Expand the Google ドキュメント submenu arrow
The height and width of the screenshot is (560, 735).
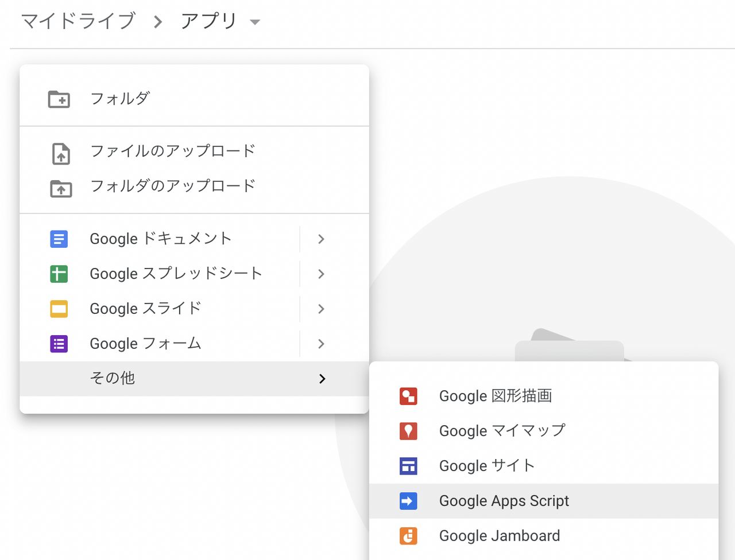tap(322, 239)
